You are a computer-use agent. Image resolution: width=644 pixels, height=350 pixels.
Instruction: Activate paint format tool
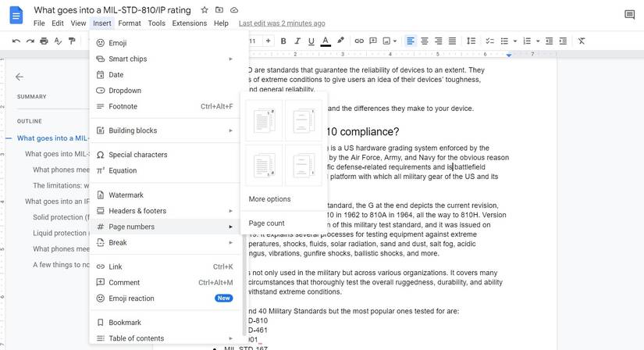click(x=72, y=41)
